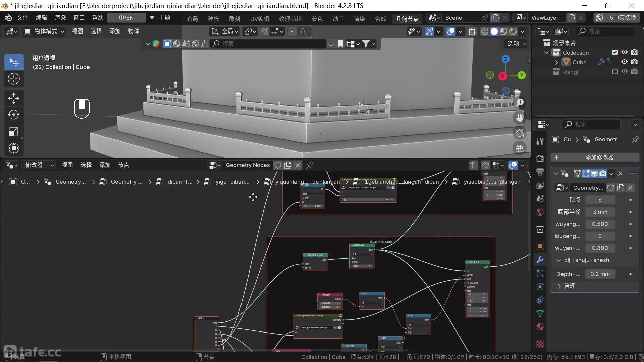
Task: Collapse the diji-shuju-shezhi panel
Action: (559, 260)
